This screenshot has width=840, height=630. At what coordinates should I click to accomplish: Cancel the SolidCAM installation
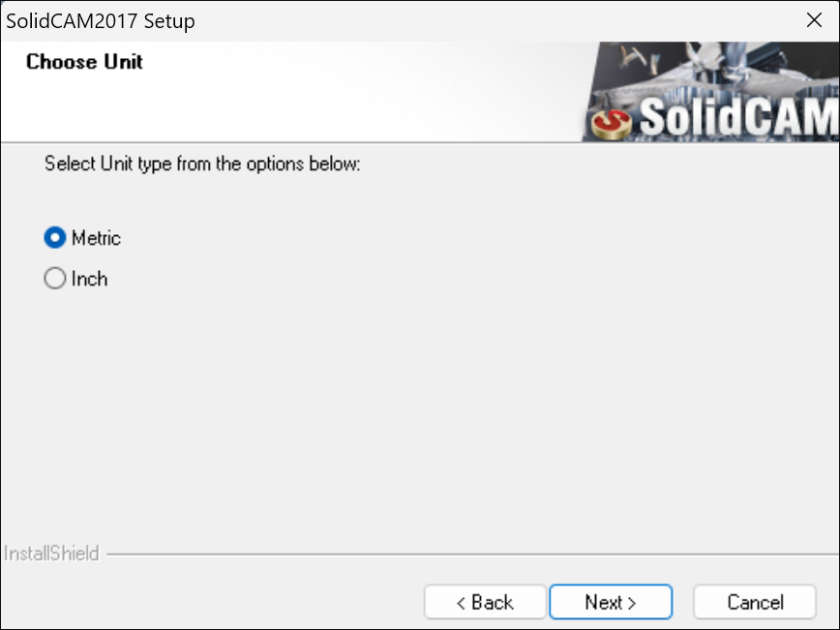pyautogui.click(x=755, y=602)
